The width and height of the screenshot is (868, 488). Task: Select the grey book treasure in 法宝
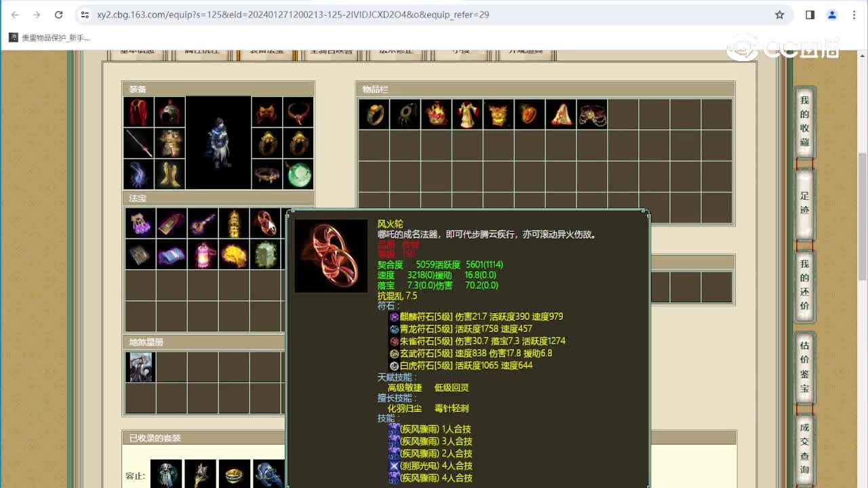tap(140, 254)
